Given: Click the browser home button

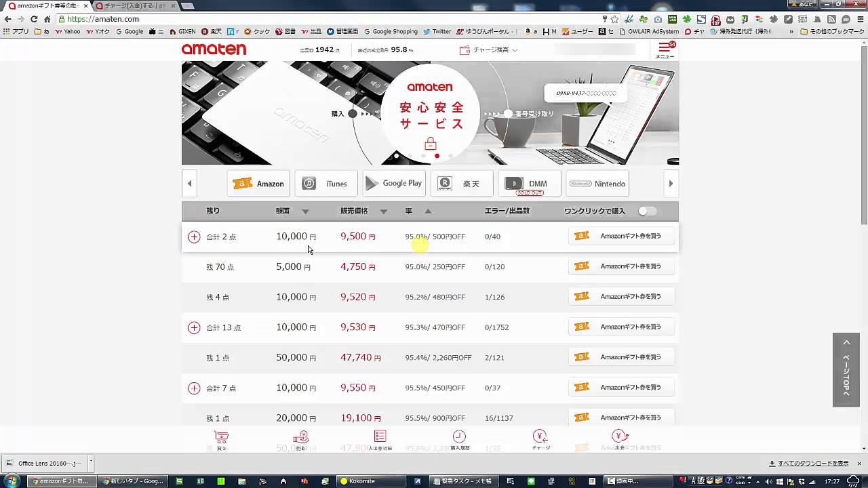Looking at the screenshot, I should [47, 19].
